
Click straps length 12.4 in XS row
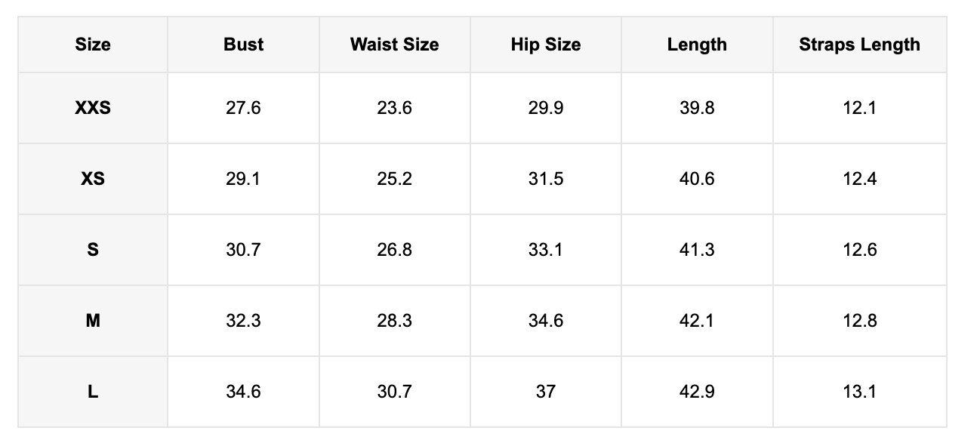tap(860, 179)
